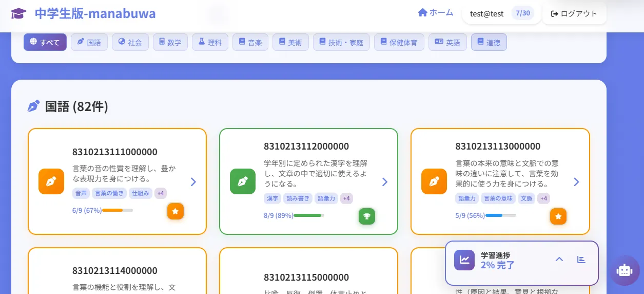Click +4 tag on card 8310213112000000

(x=347, y=198)
